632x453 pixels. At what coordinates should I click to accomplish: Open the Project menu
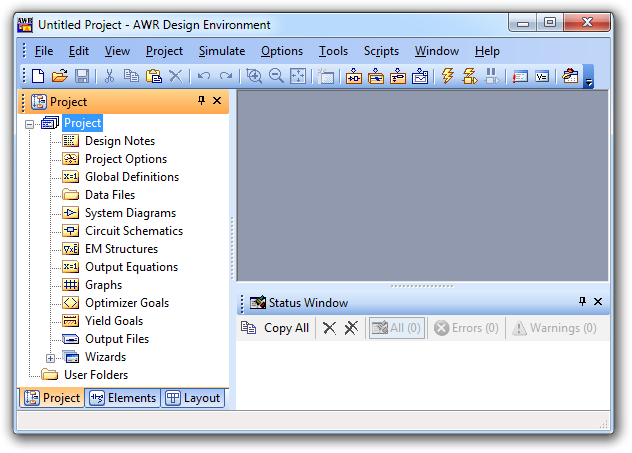[164, 51]
